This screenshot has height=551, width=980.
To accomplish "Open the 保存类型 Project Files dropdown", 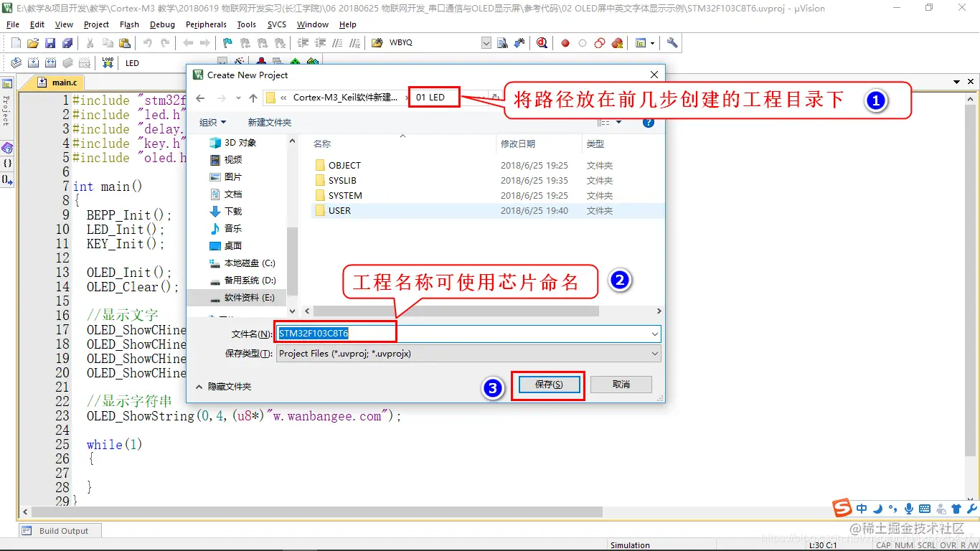I will [x=468, y=354].
